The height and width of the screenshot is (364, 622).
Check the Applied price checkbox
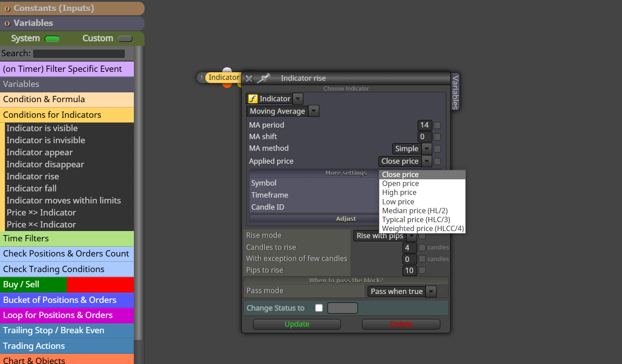tap(437, 161)
